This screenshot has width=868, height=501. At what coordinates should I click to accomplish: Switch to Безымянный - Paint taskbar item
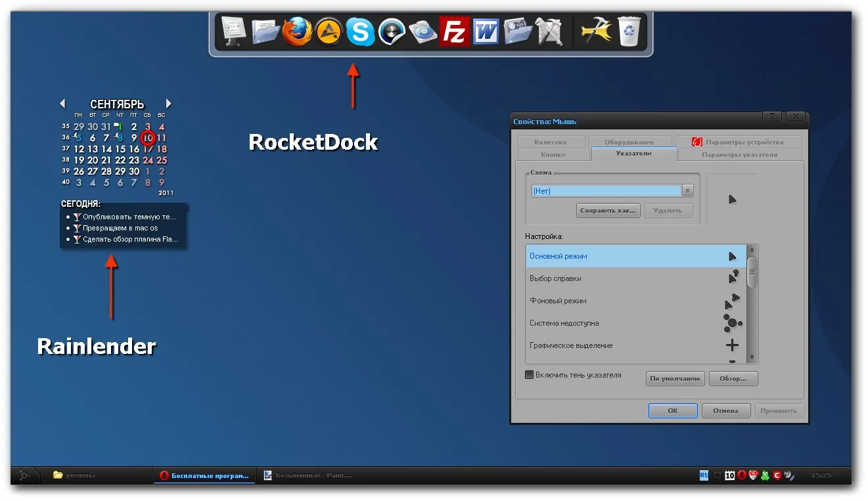click(x=309, y=475)
